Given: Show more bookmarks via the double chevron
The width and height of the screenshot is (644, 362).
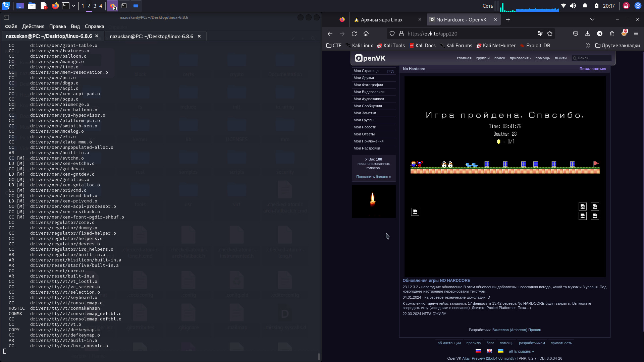Looking at the screenshot, I should point(588,46).
